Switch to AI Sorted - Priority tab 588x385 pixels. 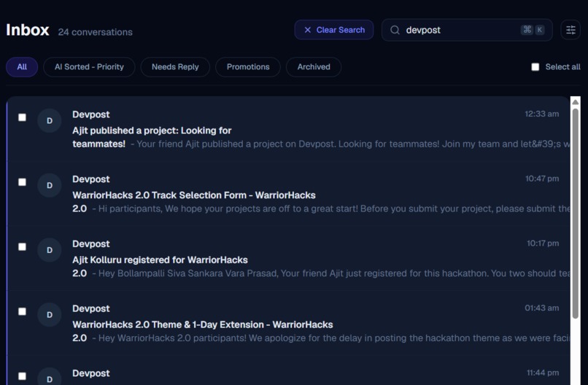pos(89,67)
